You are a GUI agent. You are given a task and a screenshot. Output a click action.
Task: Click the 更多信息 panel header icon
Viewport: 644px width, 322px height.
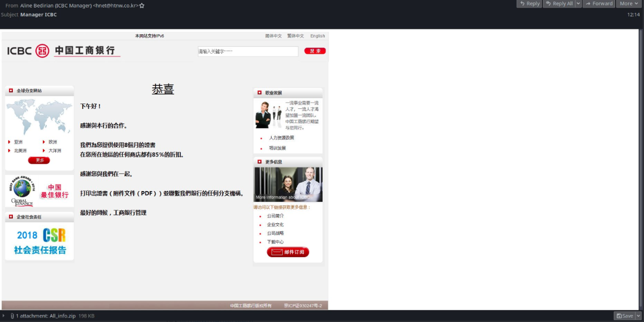[260, 162]
